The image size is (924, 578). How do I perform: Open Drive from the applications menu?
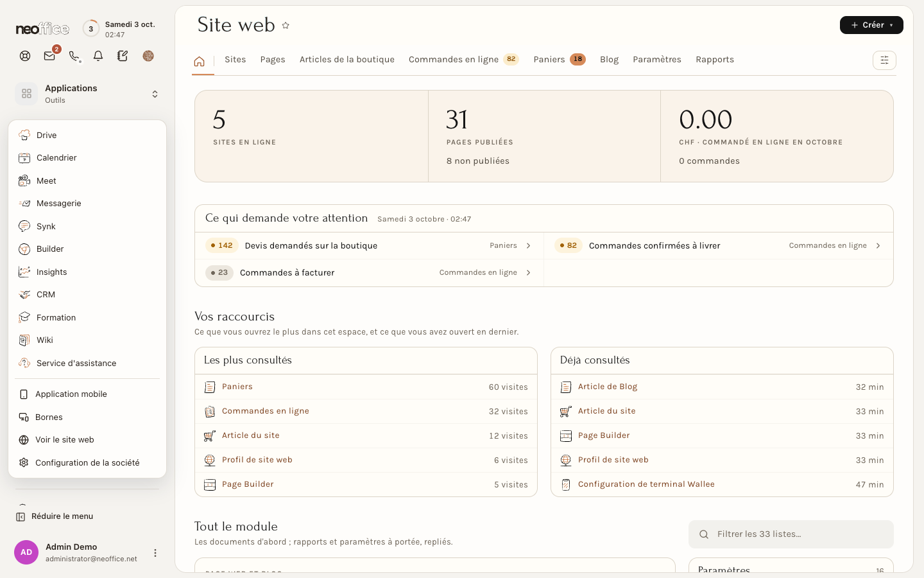87,135
